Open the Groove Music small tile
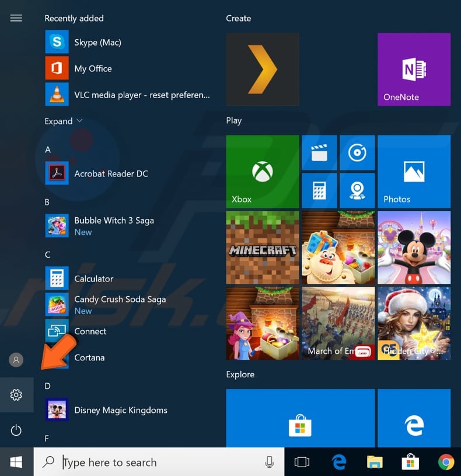 pos(357,152)
